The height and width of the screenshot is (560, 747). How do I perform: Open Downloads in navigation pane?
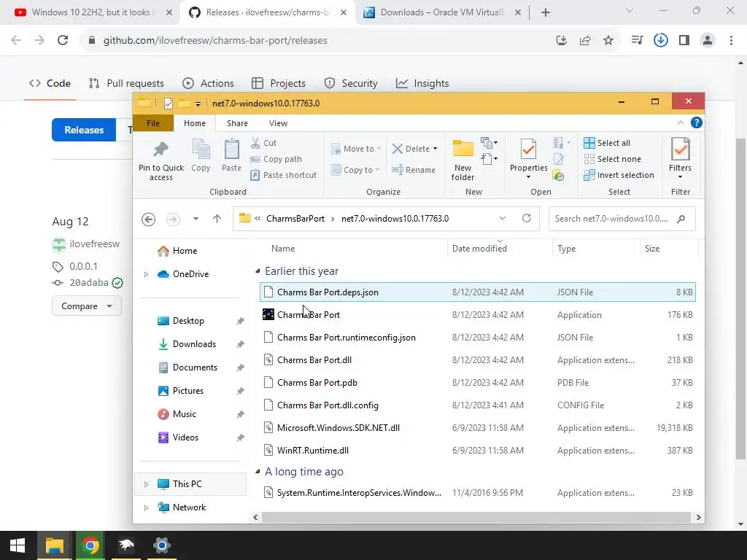coord(194,344)
